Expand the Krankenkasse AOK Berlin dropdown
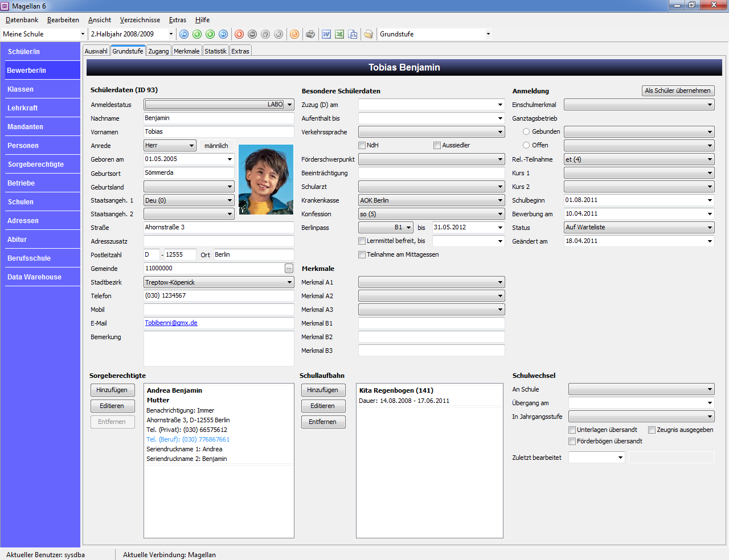 tap(500, 200)
